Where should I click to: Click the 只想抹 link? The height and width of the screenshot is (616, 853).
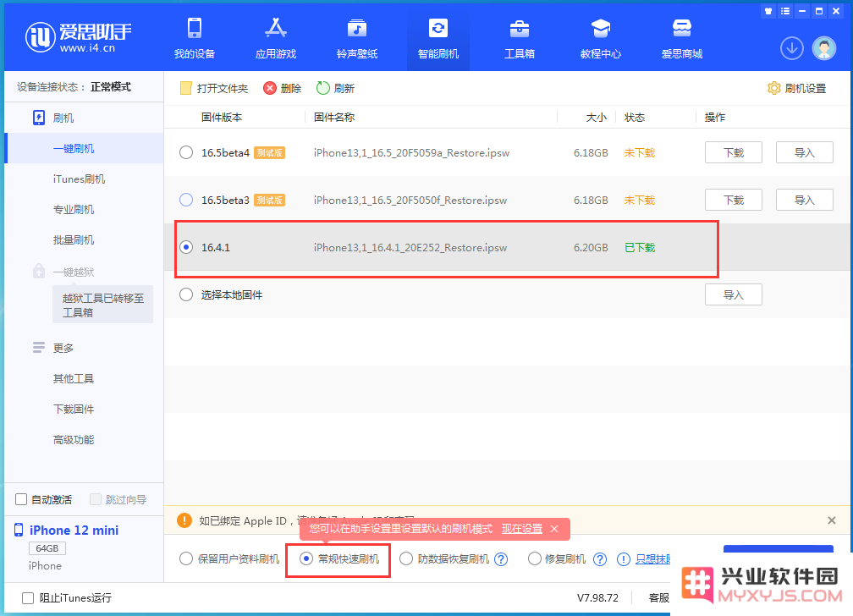[x=652, y=559]
